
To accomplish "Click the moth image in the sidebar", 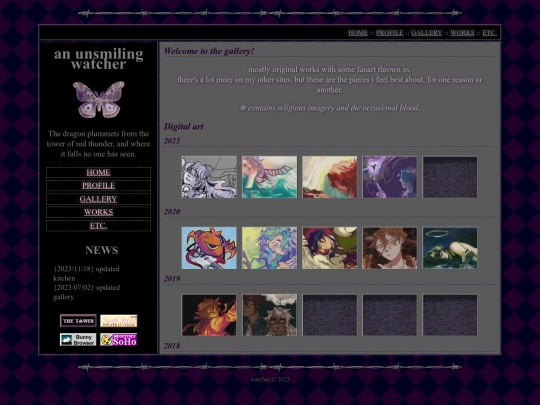I will pyautogui.click(x=98, y=100).
